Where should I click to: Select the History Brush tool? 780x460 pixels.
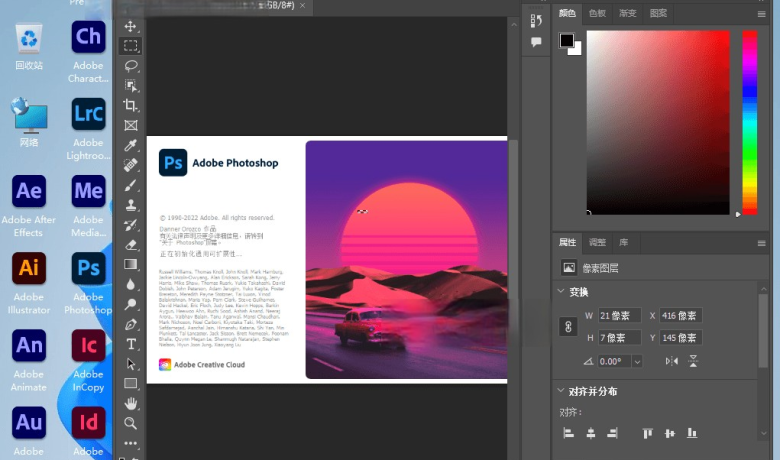[131, 225]
